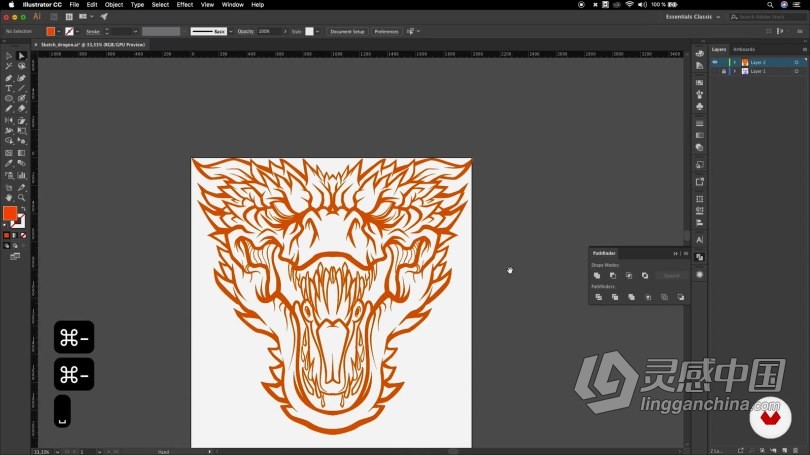The width and height of the screenshot is (810, 455).
Task: Open the Pathfinder panel icon in dock
Action: coord(699,257)
